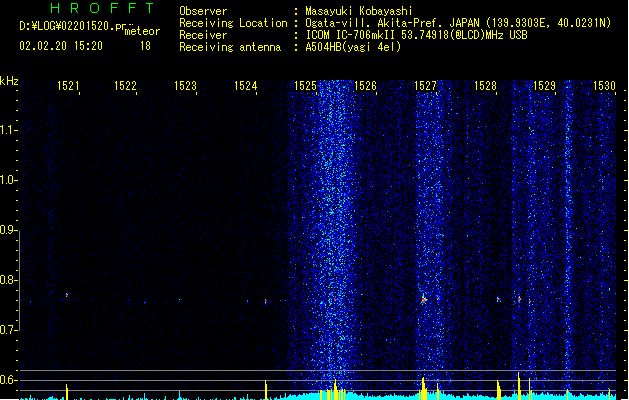Image resolution: width=629 pixels, height=400 pixels.
Task: Click time axis marker 1524
Action: [246, 86]
